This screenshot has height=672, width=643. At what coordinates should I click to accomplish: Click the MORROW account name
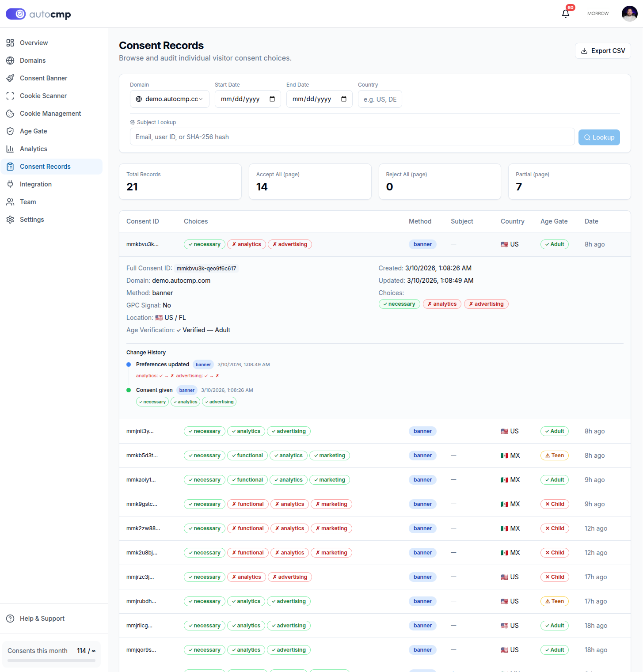(598, 14)
